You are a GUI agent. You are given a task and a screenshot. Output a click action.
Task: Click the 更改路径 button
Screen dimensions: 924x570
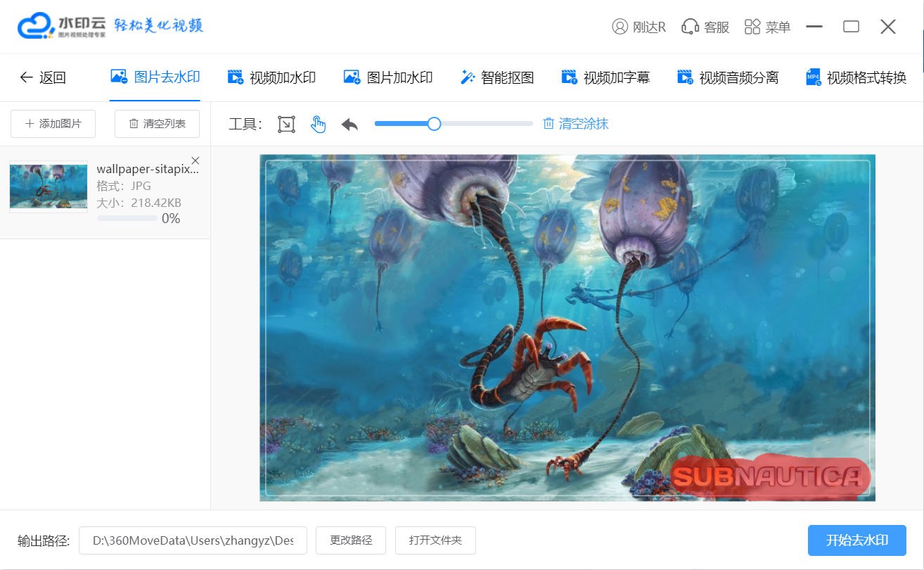pyautogui.click(x=351, y=540)
